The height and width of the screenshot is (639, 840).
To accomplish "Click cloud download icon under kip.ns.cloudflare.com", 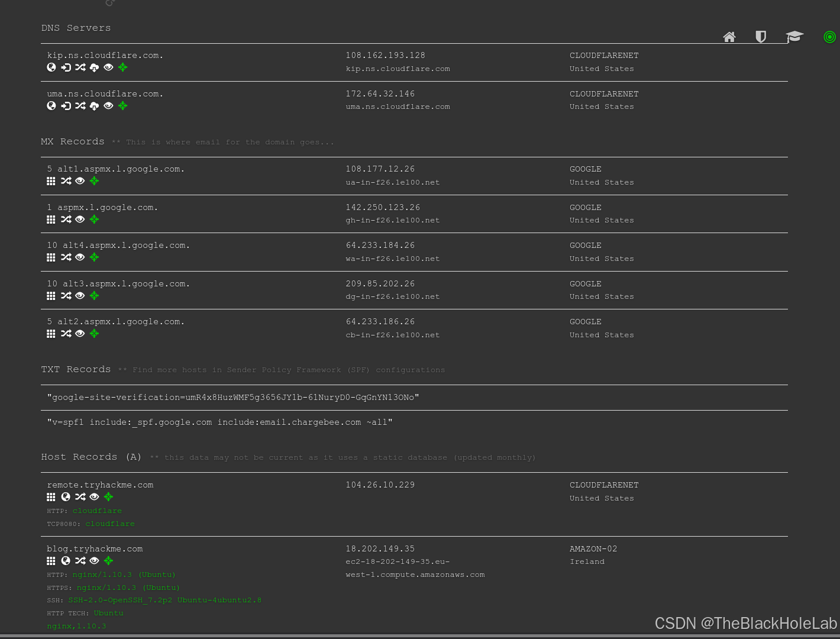I will click(x=94, y=67).
